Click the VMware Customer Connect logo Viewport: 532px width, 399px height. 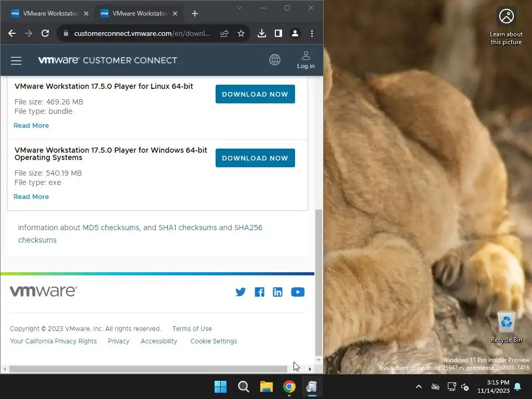point(108,60)
